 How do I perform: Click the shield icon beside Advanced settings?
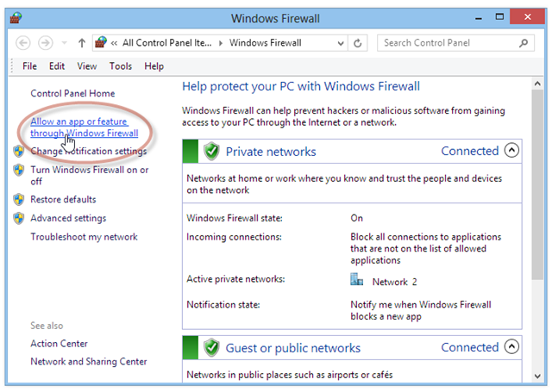pos(19,218)
